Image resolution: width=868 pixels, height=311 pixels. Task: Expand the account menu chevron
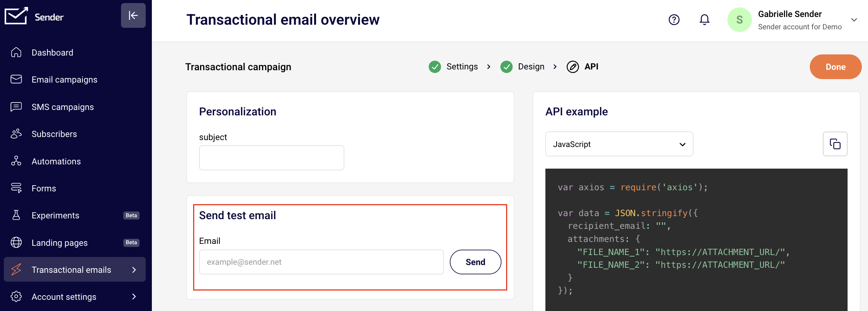point(854,20)
